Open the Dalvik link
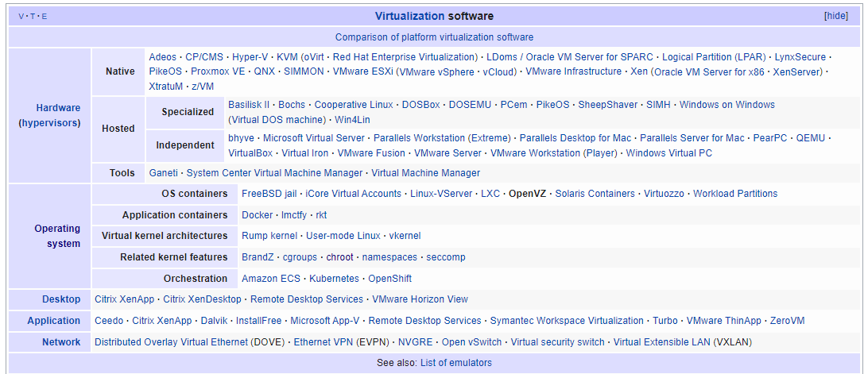The height and width of the screenshot is (374, 868). coord(214,320)
